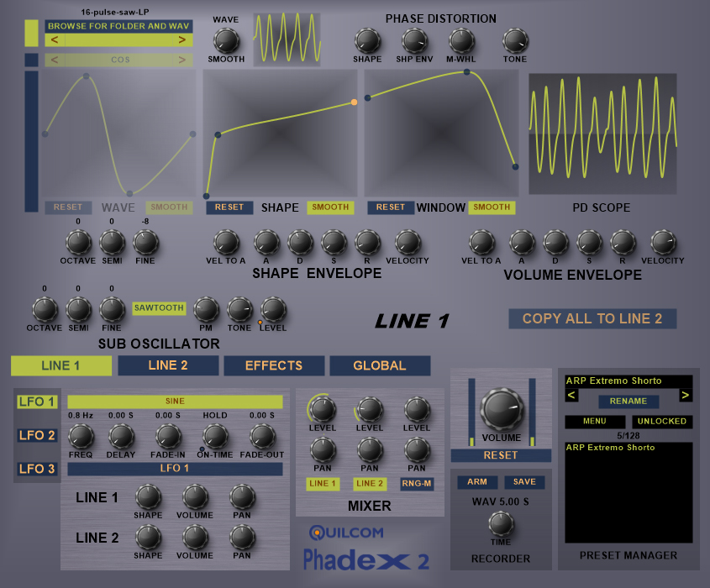This screenshot has height=588, width=710.
Task: Click the Shape Envelope A knob
Action: 266,243
